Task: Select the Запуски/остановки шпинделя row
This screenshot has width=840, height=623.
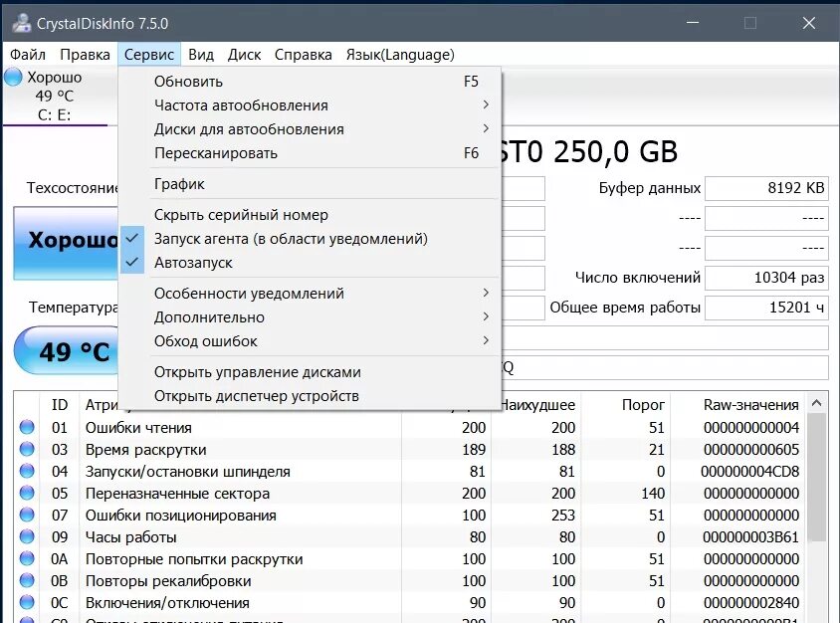Action: tap(410, 472)
